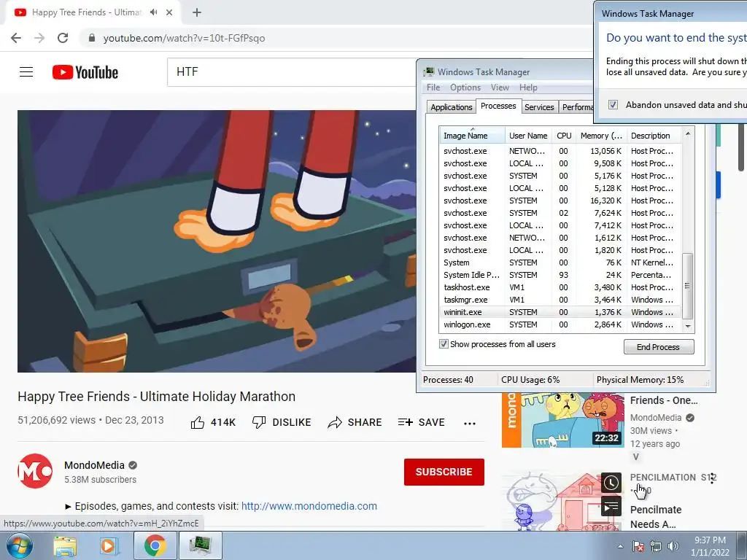Click the network tray icon
The image size is (747, 560).
(656, 546)
